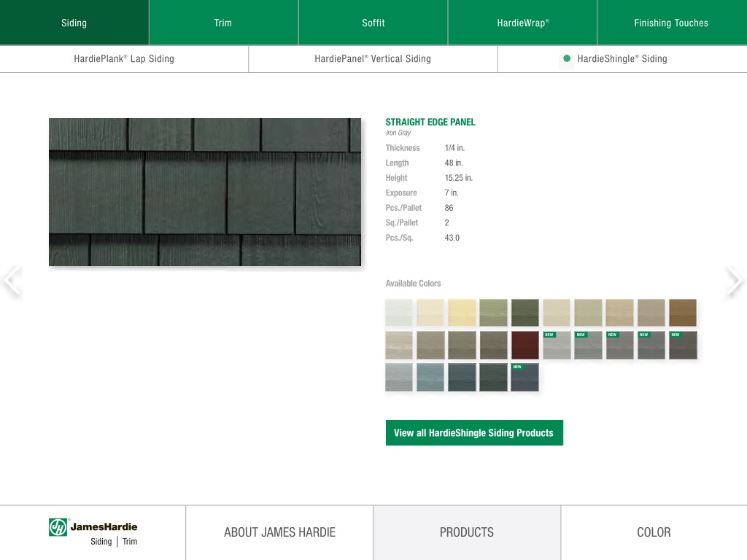Screen dimensions: 747x560
Task: Choose the dark teal swatch, third in third row
Action: coord(462,377)
